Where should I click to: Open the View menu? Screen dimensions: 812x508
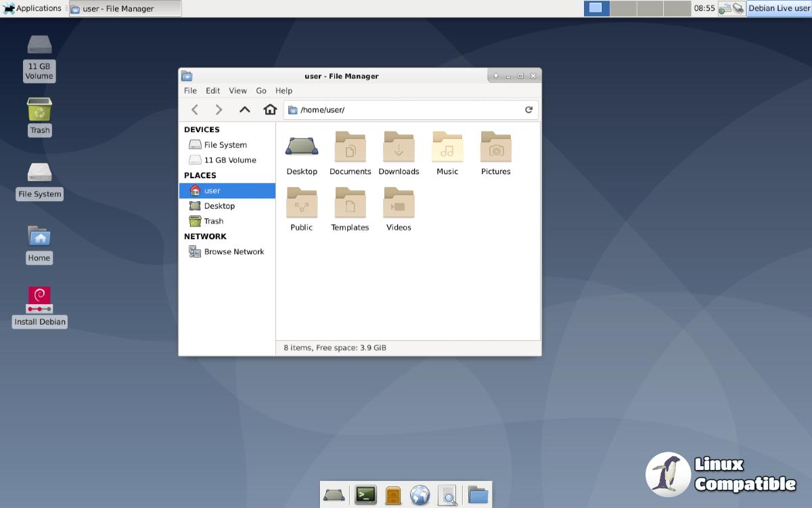pos(238,91)
